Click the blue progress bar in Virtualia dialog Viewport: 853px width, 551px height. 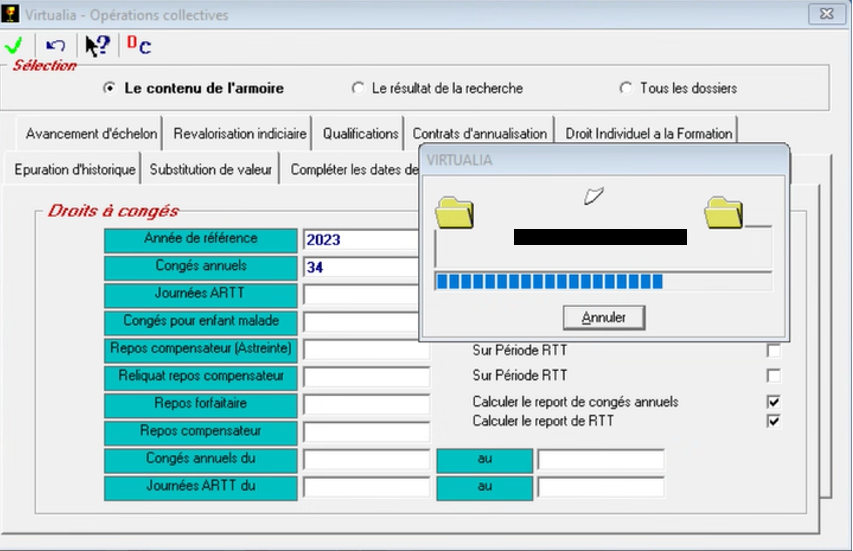[549, 282]
